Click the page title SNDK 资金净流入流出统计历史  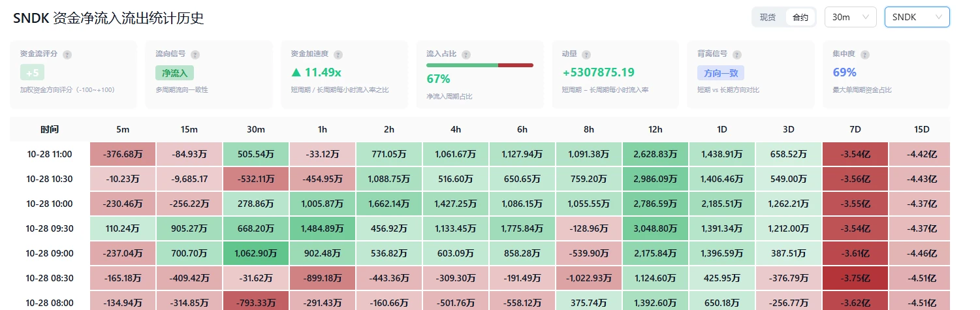108,18
